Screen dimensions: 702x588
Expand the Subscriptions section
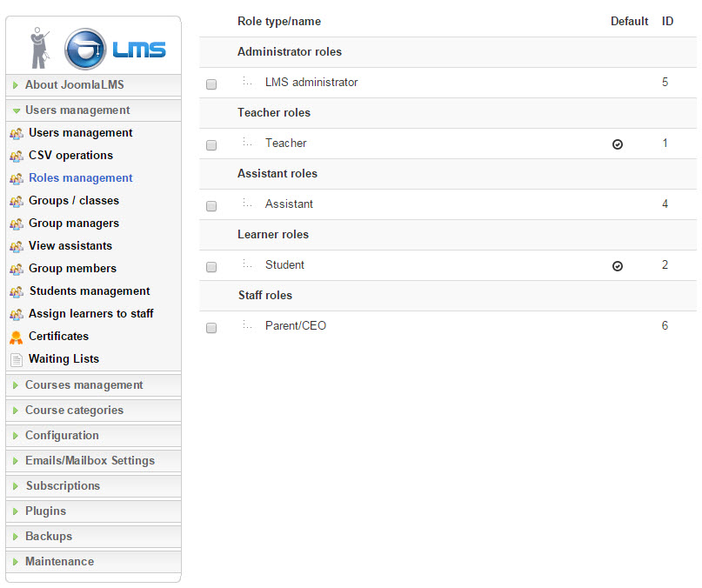[x=93, y=486]
